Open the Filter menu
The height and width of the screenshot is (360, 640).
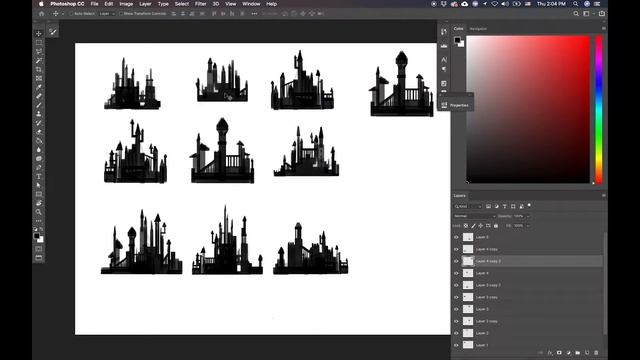pyautogui.click(x=200, y=4)
